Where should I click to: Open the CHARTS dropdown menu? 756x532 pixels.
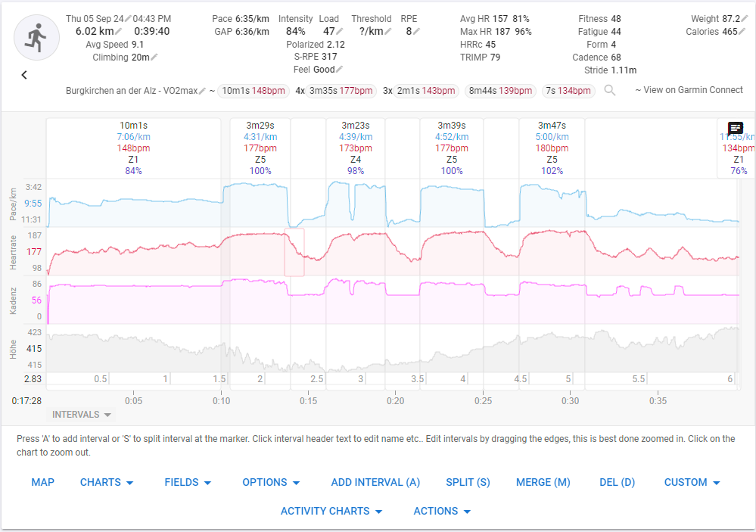[x=107, y=482]
